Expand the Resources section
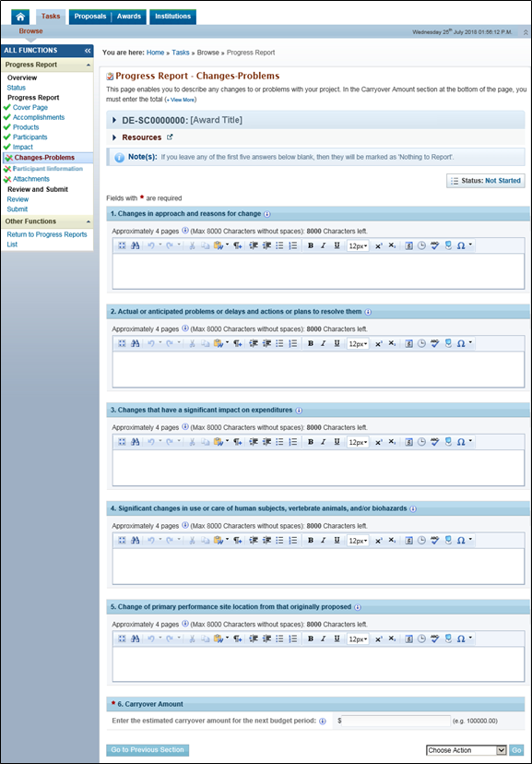Image resolution: width=532 pixels, height=764 pixels. click(x=114, y=137)
